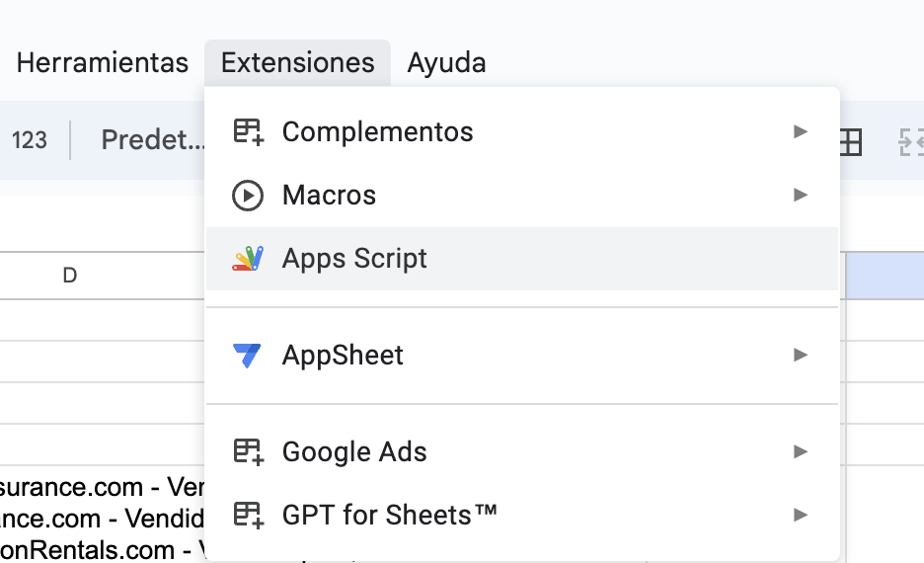Close the open Extensiones menu
Screen dimensions: 924x563
point(297,63)
